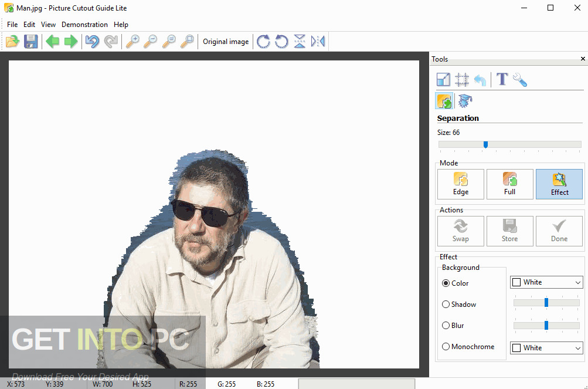Click the Y: 339 status value

[x=55, y=384]
